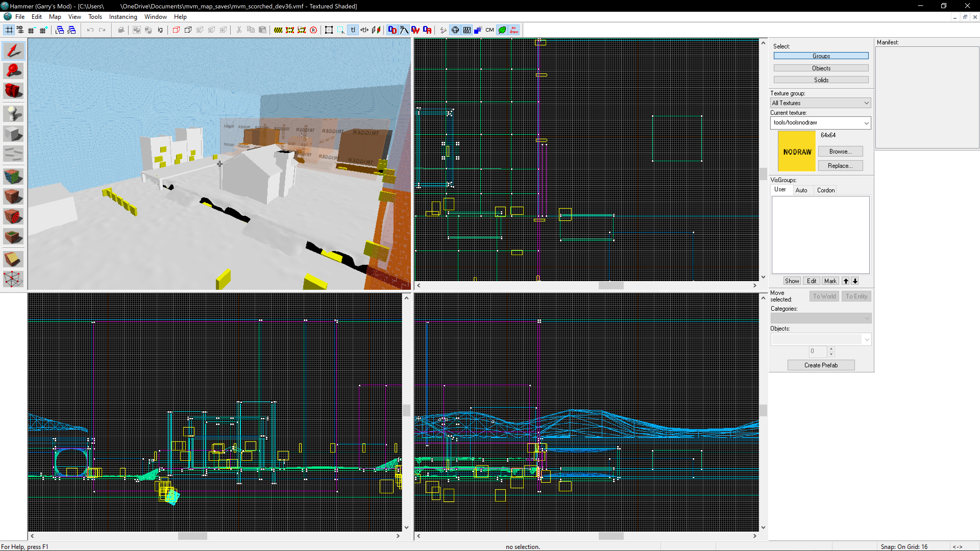The height and width of the screenshot is (551, 980).
Task: Click the Select by Handles icon
Action: 329,30
